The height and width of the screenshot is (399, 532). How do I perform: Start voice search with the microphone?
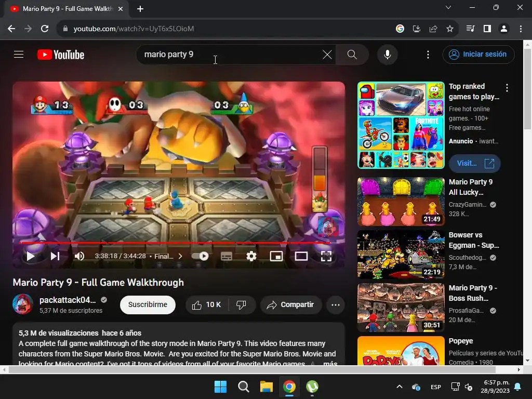pyautogui.click(x=387, y=54)
